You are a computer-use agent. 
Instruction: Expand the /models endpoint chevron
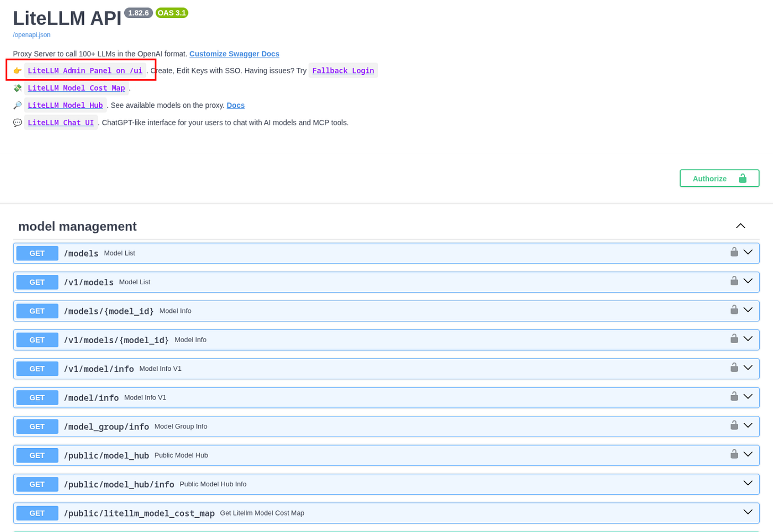pyautogui.click(x=748, y=252)
